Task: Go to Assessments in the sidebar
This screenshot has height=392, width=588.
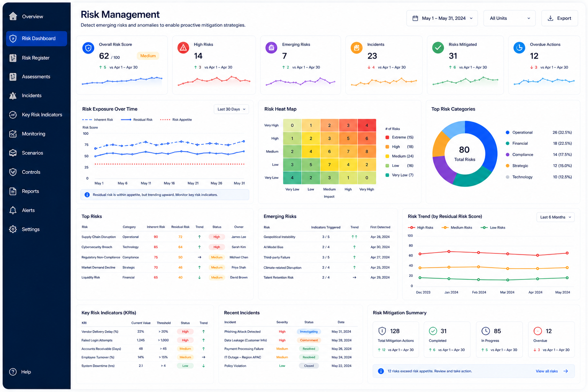Action: (x=36, y=77)
